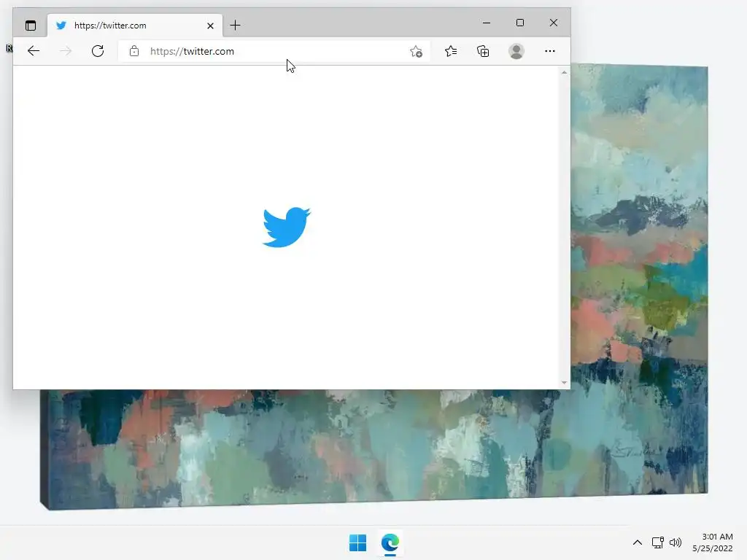The height and width of the screenshot is (560, 747).
Task: Open the browser profile menu
Action: (516, 51)
